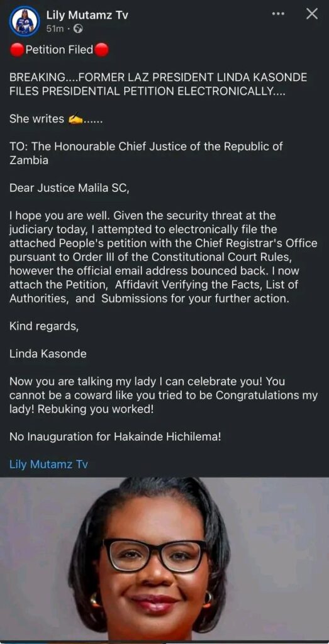This screenshot has height=644, width=329.
Task: Click the TO: The Honourable Chief Justice line
Action: 146,153
